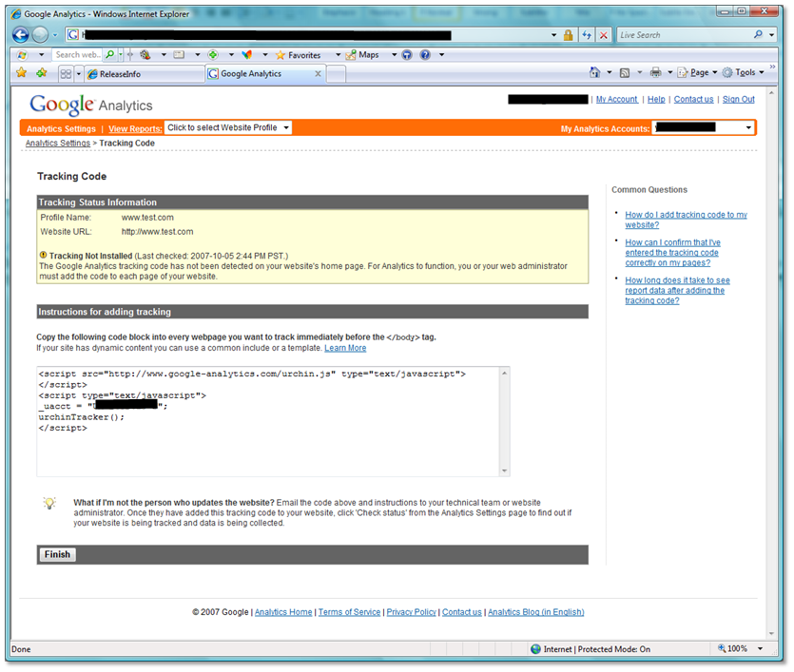Click the Finish button

point(56,554)
